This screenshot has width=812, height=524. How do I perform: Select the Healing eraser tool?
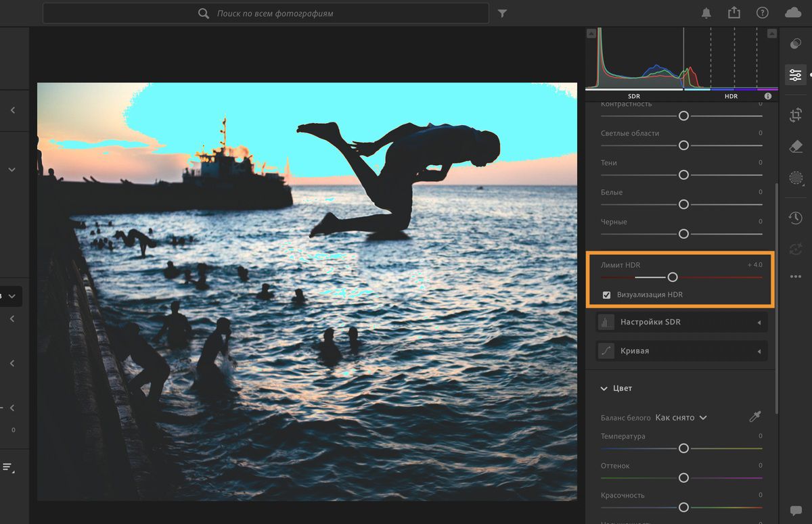(796, 147)
